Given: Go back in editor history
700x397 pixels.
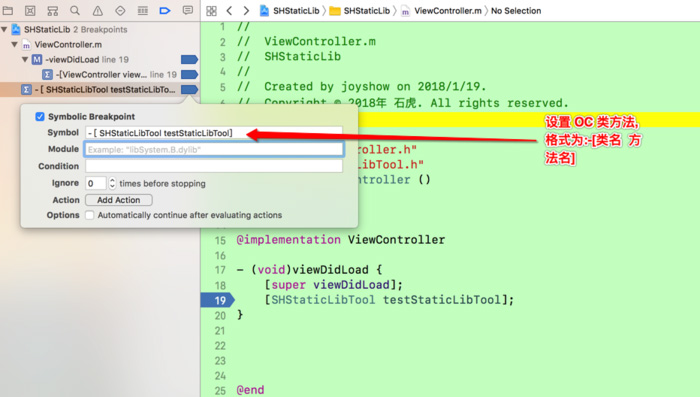Looking at the screenshot, I should [x=229, y=11].
